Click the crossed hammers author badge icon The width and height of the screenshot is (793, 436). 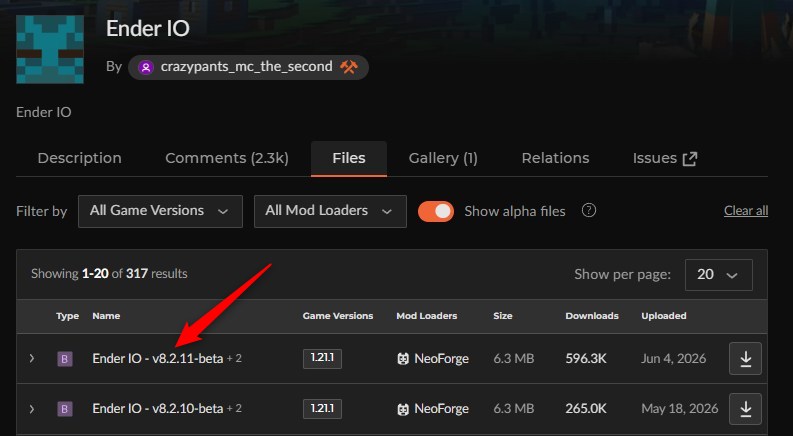tap(349, 67)
